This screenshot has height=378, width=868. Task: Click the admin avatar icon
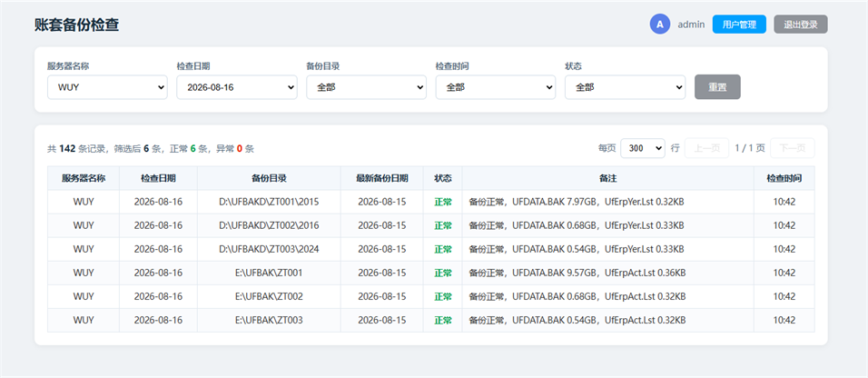pos(660,25)
